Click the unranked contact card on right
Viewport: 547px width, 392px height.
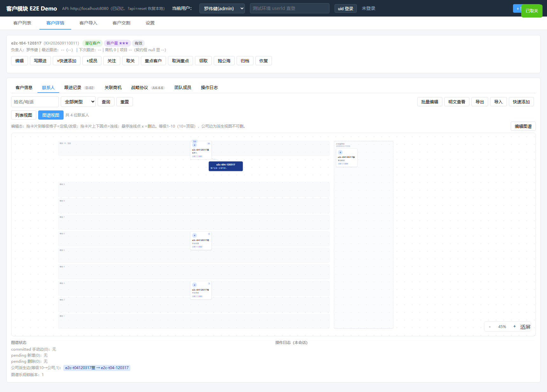tap(347, 158)
